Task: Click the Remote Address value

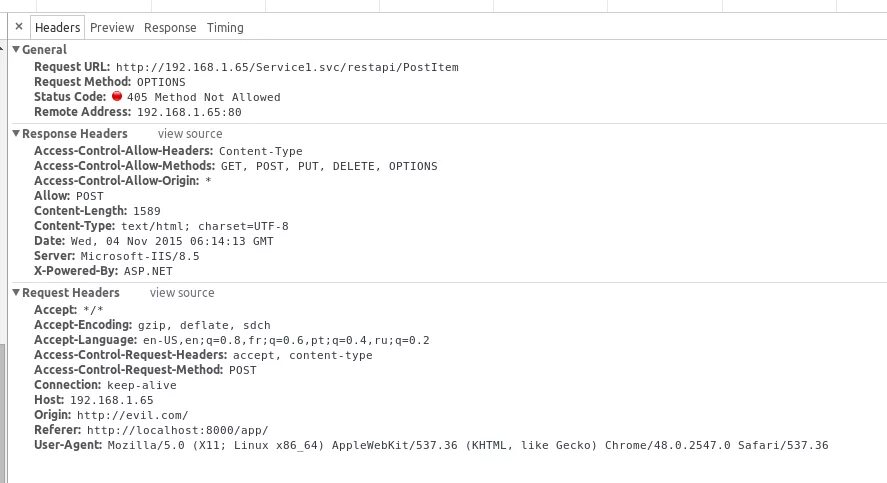Action: (x=190, y=112)
